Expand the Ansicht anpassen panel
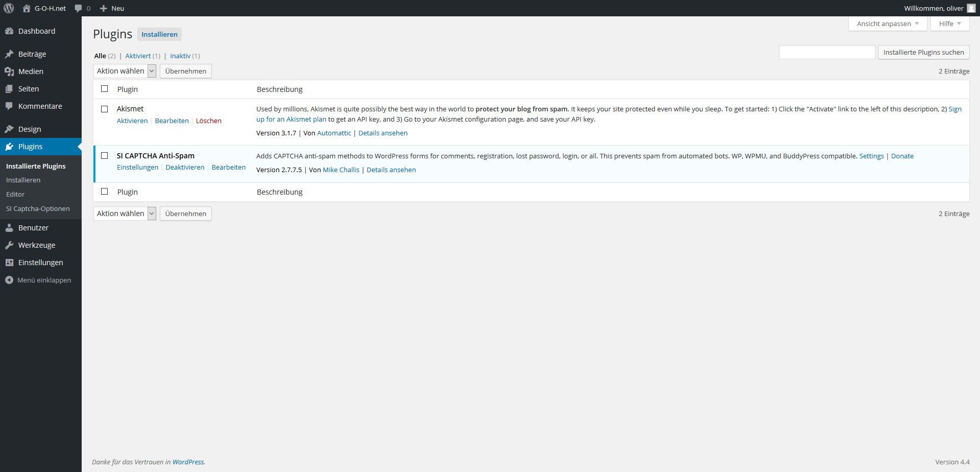 pyautogui.click(x=888, y=23)
